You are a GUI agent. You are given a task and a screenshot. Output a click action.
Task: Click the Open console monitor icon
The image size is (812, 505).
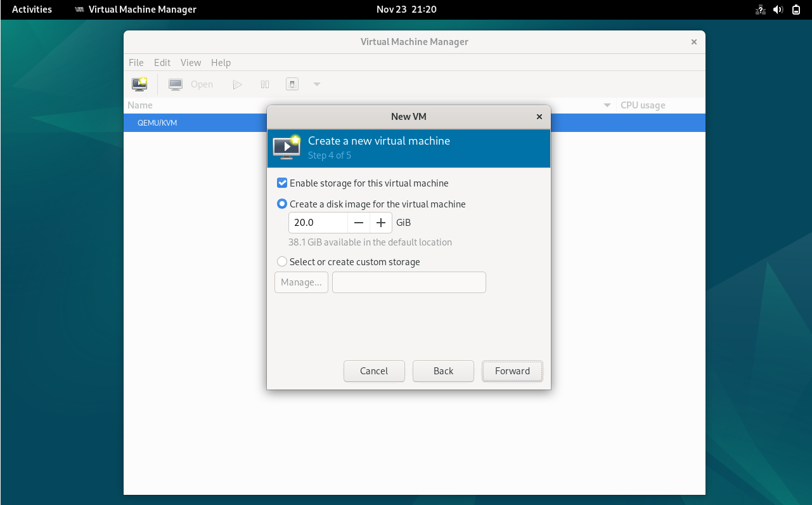coord(176,84)
